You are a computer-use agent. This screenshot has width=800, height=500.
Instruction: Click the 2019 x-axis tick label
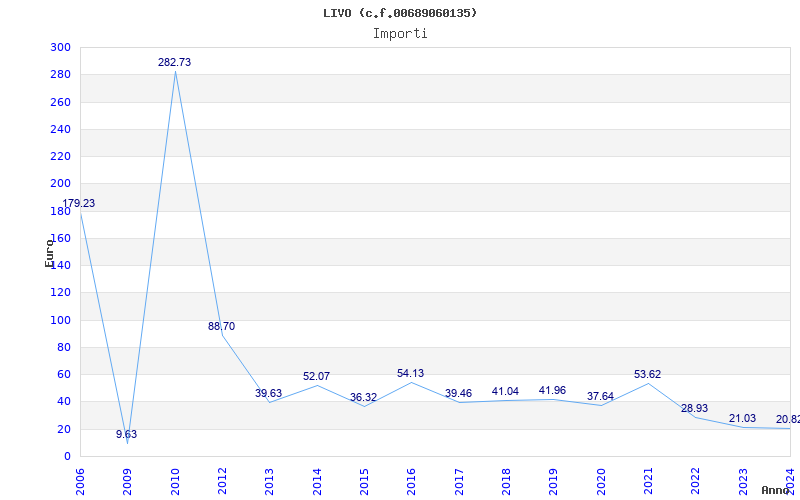554,482
